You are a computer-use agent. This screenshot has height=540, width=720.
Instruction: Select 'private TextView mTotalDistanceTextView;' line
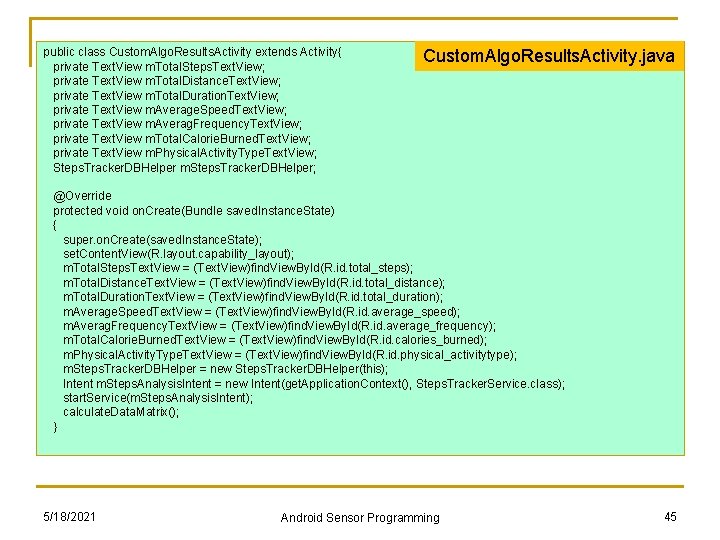pos(167,81)
